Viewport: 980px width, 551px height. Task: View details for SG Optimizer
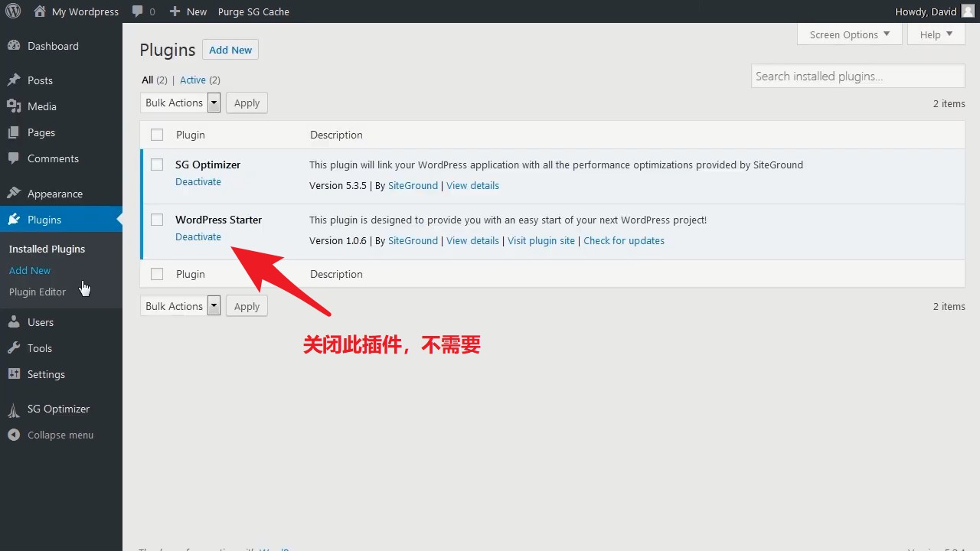point(472,185)
